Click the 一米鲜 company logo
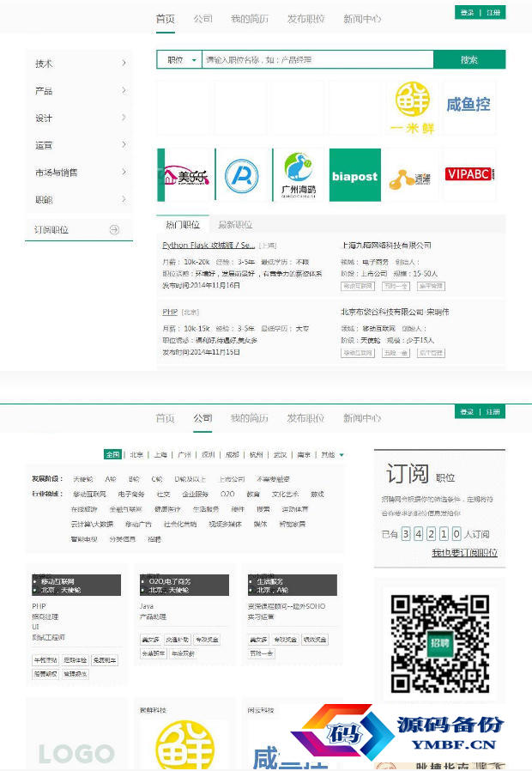Image resolution: width=532 pixels, height=771 pixels. pos(413,107)
